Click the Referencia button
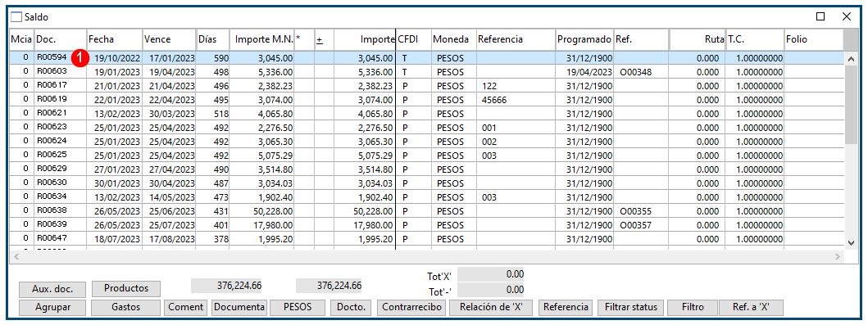The width and height of the screenshot is (868, 325). 566,307
